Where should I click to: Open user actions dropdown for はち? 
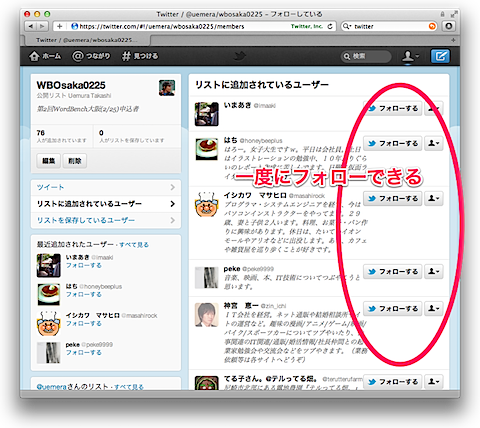[434, 143]
